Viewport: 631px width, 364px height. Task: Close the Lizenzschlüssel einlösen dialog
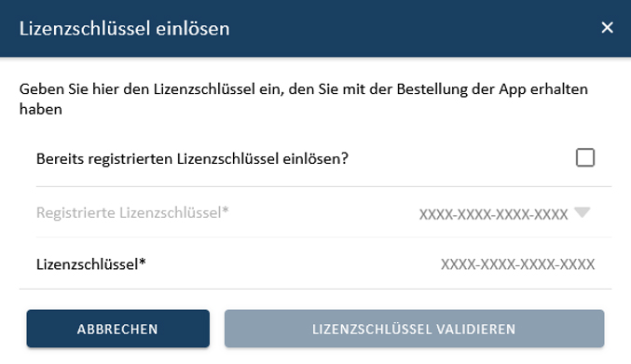tap(607, 28)
